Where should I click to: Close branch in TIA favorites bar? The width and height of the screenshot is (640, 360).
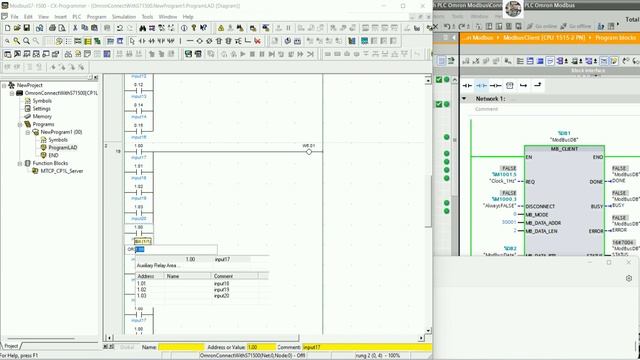[538, 85]
